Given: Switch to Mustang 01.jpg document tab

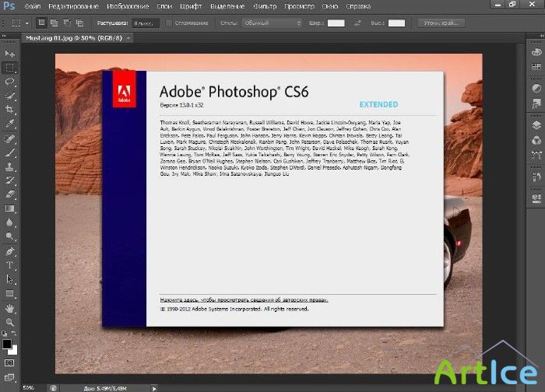Looking at the screenshot, I should (74, 38).
